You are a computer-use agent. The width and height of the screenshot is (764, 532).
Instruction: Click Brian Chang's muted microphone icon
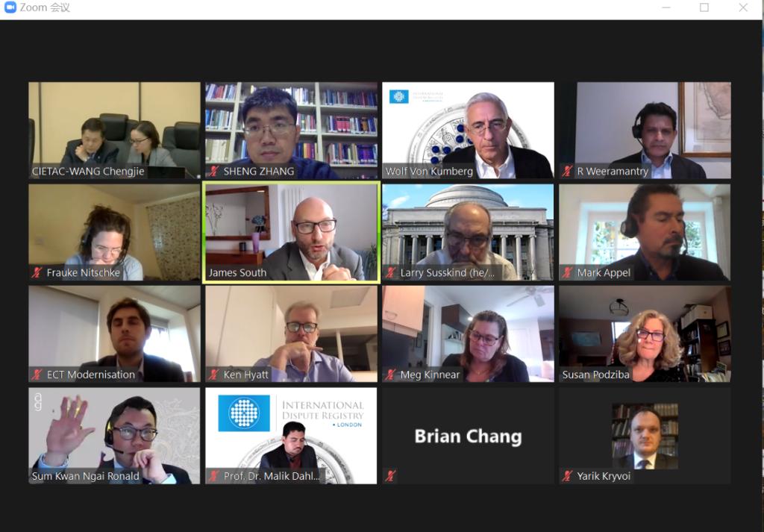pos(391,475)
